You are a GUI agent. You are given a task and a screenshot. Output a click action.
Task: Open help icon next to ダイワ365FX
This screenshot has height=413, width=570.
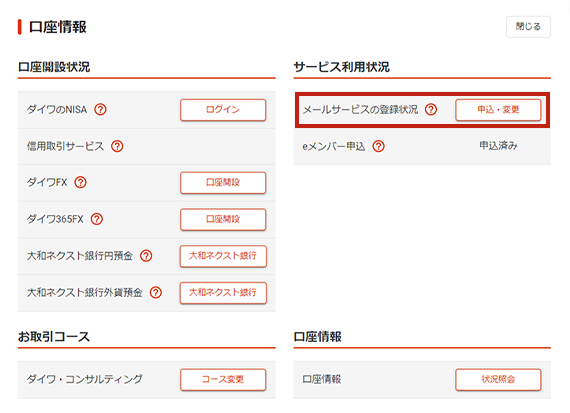coord(97,219)
